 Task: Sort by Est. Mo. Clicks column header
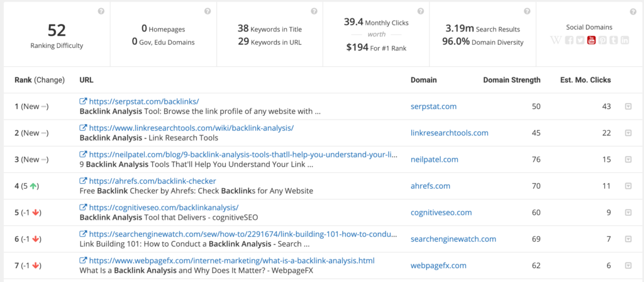[586, 80]
